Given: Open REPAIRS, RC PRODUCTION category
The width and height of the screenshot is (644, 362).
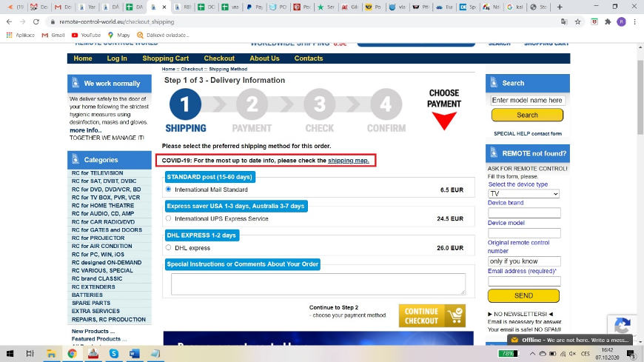Looking at the screenshot, I should pyautogui.click(x=108, y=319).
